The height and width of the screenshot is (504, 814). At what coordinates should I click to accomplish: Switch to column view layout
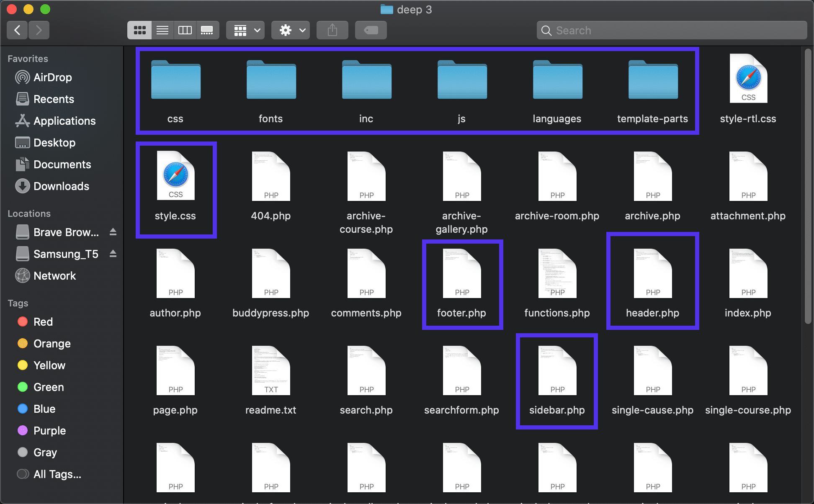point(184,30)
